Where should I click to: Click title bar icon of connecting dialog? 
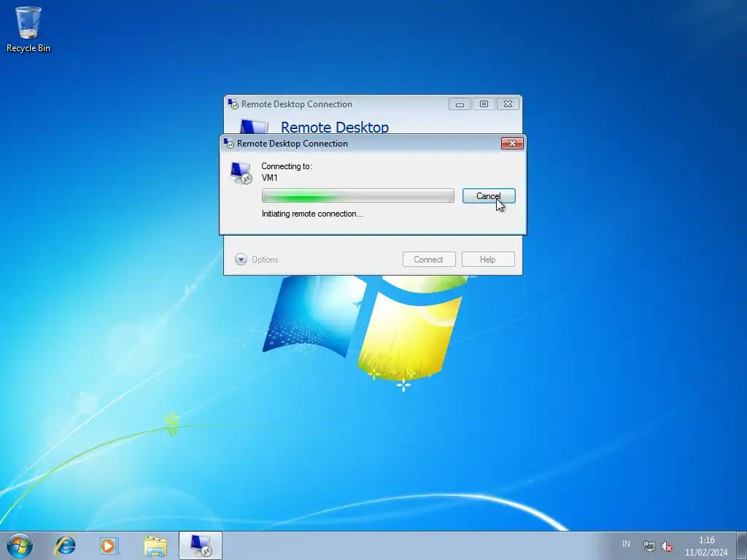coord(228,143)
